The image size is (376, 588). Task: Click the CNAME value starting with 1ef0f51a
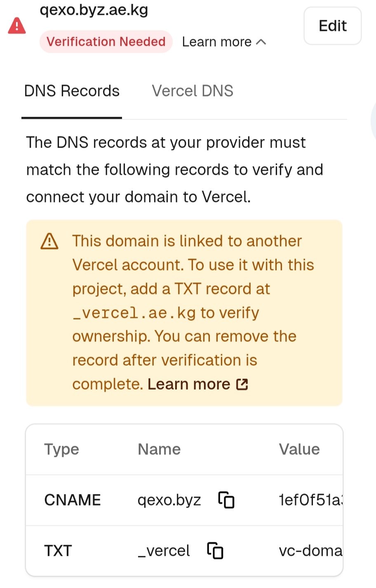310,500
